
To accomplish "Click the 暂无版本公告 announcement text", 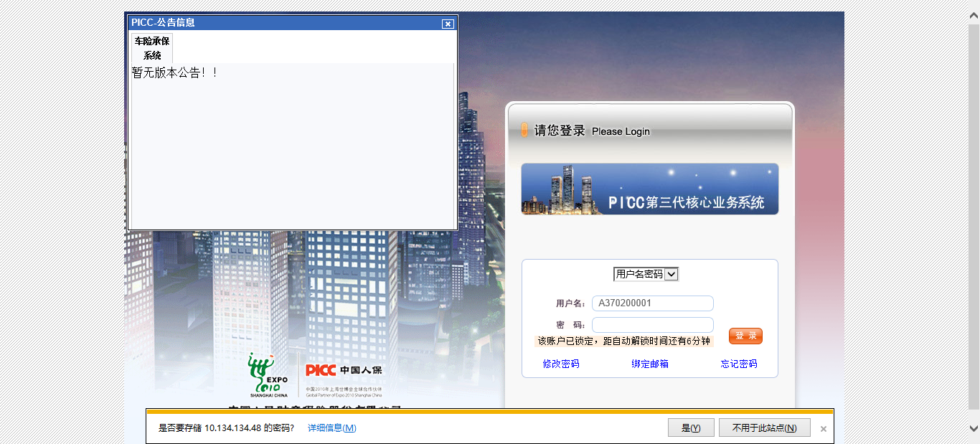I will (x=174, y=72).
